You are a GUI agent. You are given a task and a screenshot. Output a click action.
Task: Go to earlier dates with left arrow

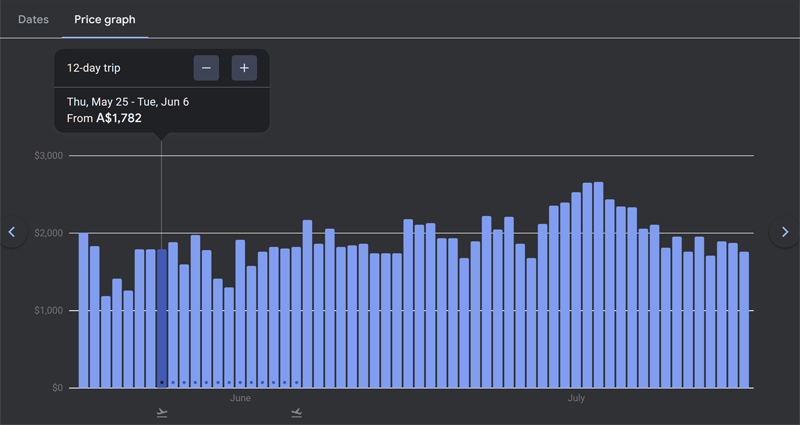12,232
